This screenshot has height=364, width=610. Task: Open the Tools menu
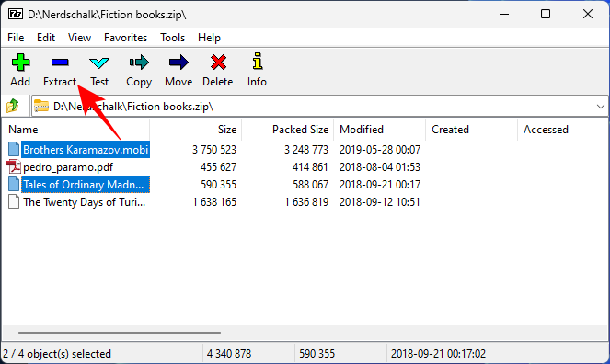[172, 38]
